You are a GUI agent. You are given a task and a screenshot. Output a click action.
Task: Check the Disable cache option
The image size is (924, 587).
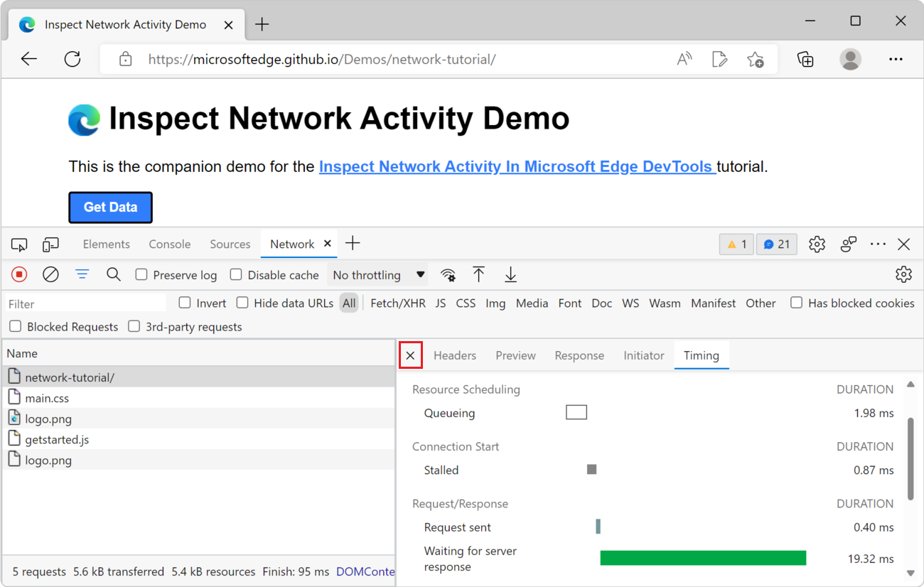tap(236, 274)
